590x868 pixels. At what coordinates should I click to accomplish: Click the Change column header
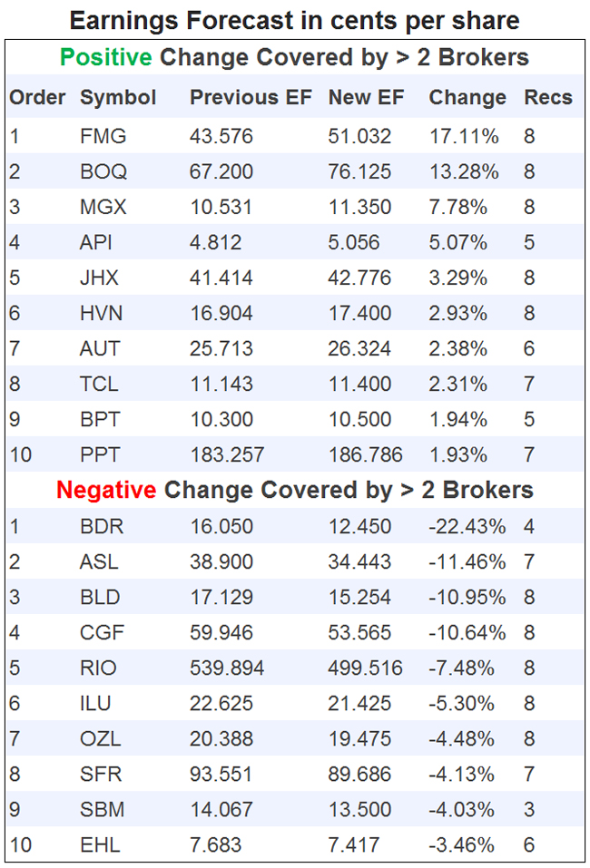pos(467,98)
